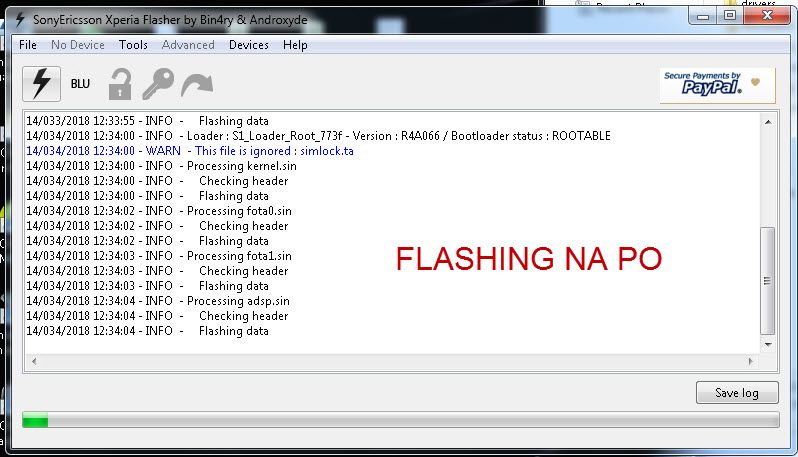Click the PayPal donate button

pos(718,85)
